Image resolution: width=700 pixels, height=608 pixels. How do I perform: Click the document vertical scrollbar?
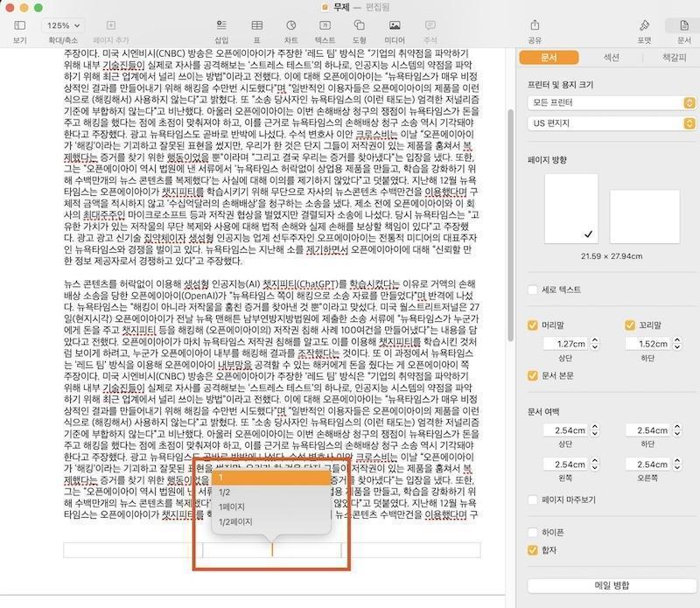coord(511,226)
